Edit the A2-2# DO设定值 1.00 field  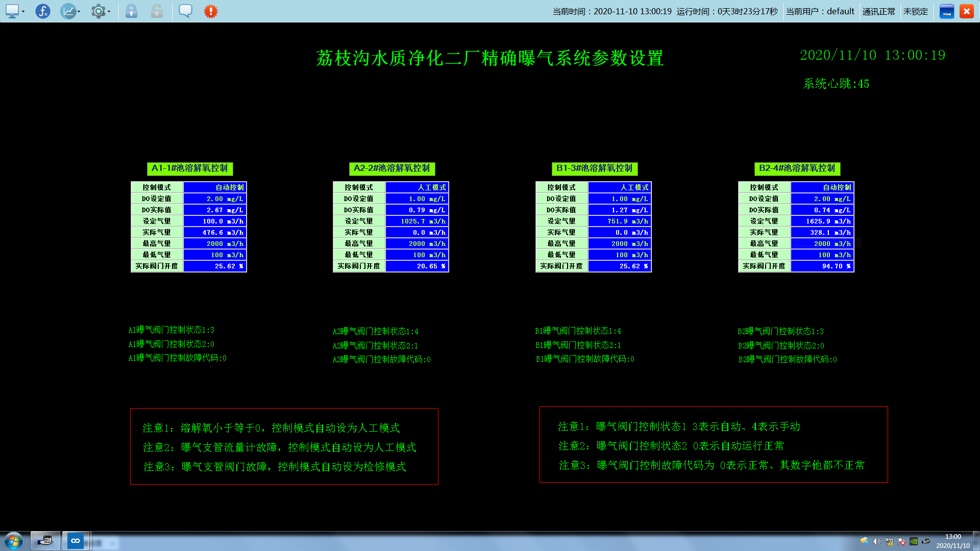tap(417, 199)
